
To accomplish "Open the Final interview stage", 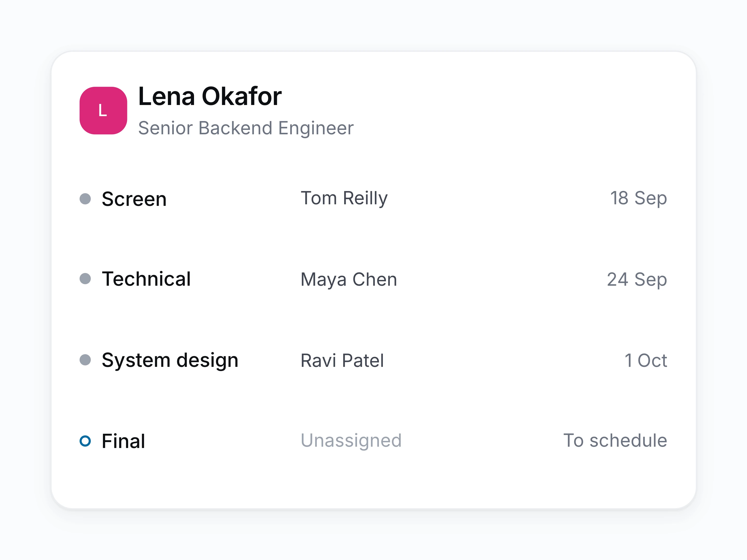I will click(x=123, y=441).
